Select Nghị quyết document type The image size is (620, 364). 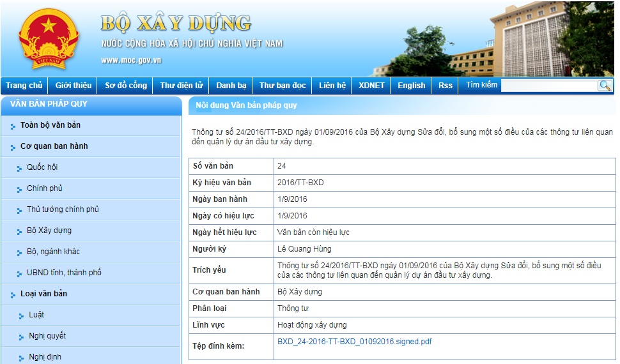(47, 336)
